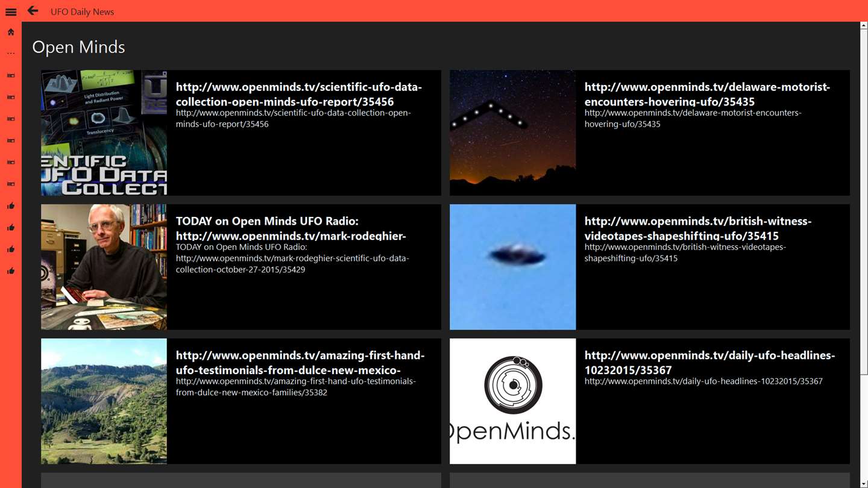Click the small text ending in 'october-27-2015/35429'

tap(292, 258)
